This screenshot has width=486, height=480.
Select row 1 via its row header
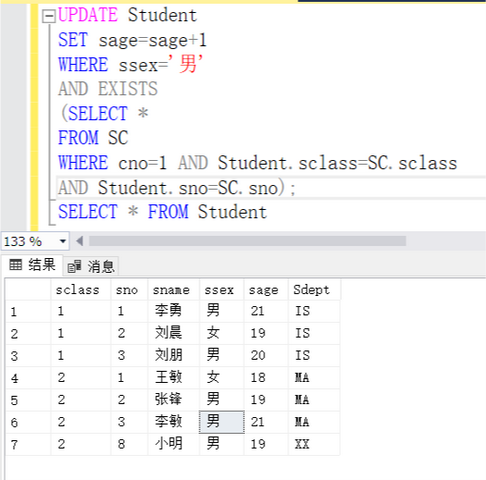tap(28, 311)
